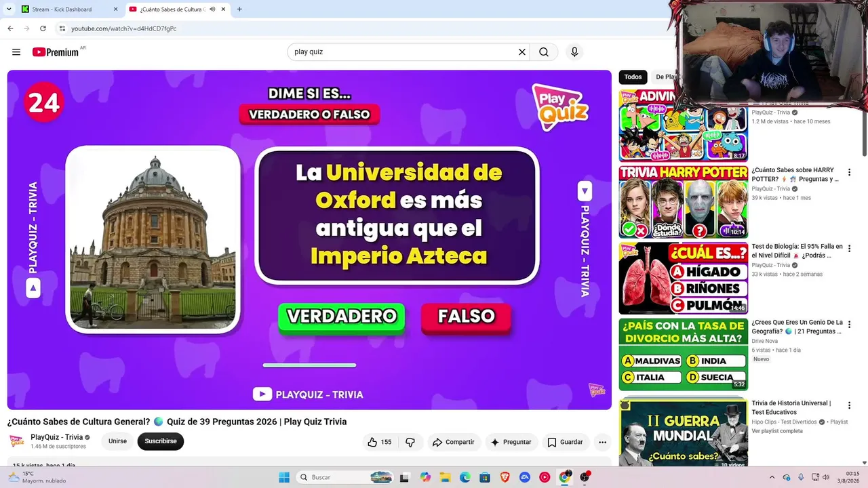This screenshot has height=488, width=868.
Task: Open Microsoft Store from the taskbar
Action: click(x=484, y=477)
